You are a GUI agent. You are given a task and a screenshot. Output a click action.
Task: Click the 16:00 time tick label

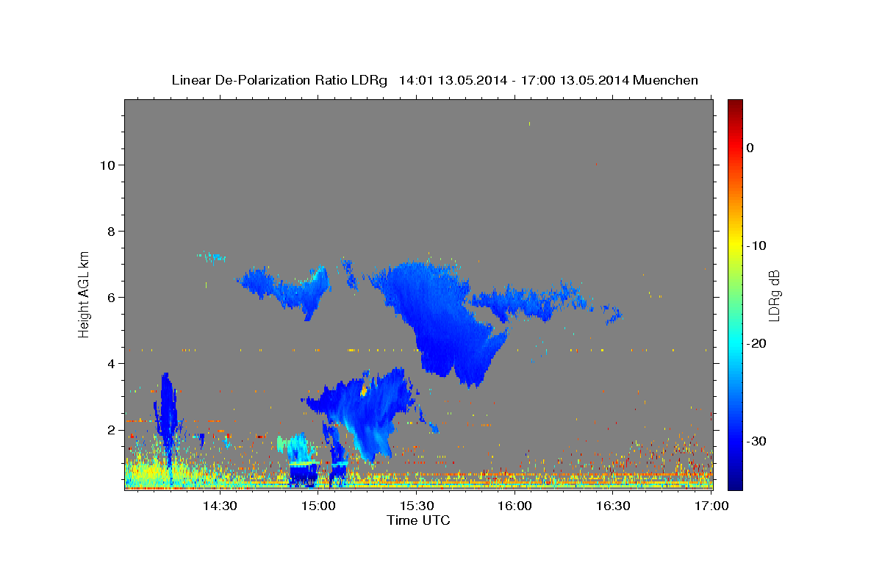click(514, 506)
